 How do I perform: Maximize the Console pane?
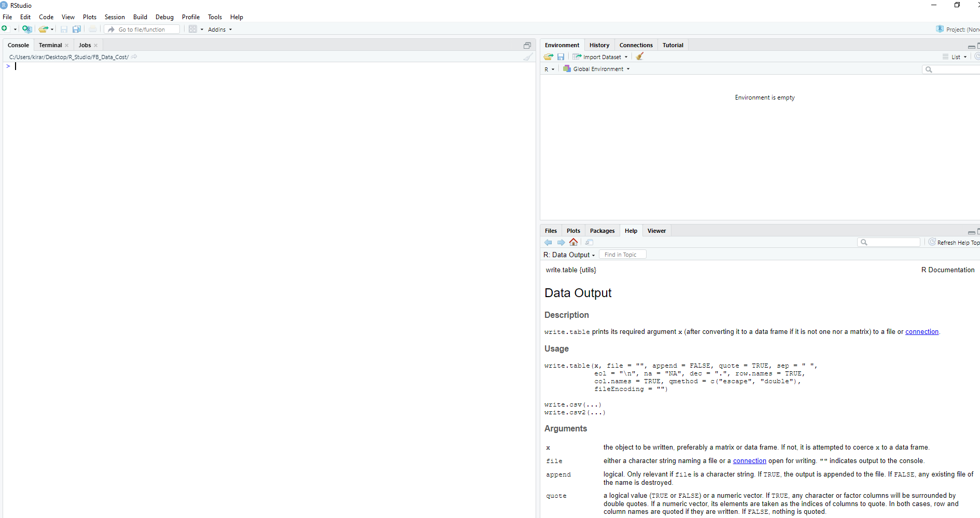click(x=527, y=45)
